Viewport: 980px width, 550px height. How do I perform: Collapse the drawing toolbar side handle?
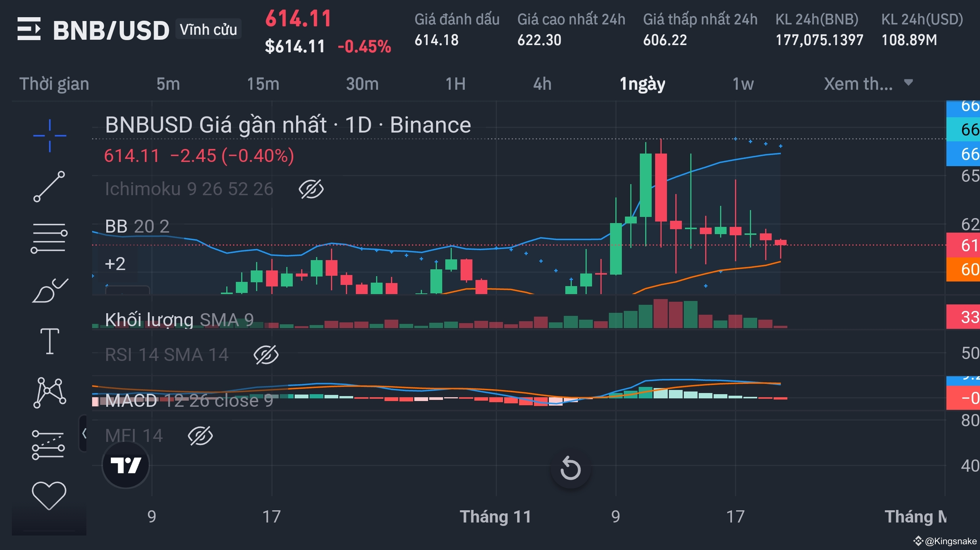(x=84, y=434)
